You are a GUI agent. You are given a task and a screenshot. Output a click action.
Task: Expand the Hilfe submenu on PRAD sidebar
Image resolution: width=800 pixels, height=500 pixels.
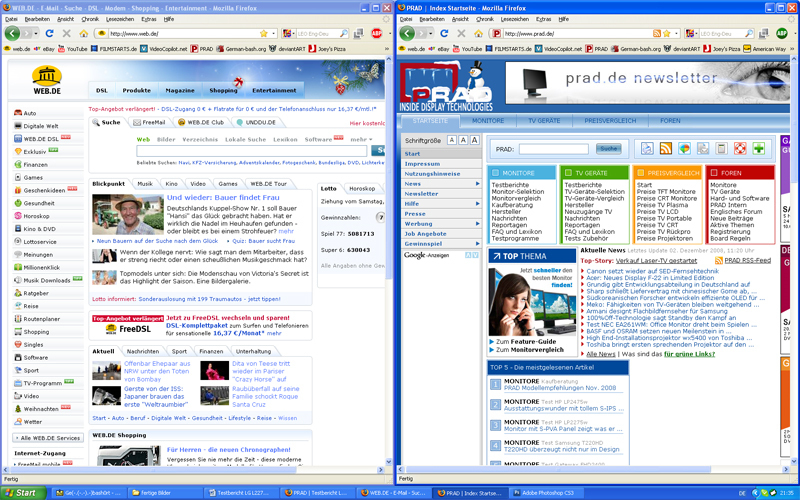coord(478,204)
